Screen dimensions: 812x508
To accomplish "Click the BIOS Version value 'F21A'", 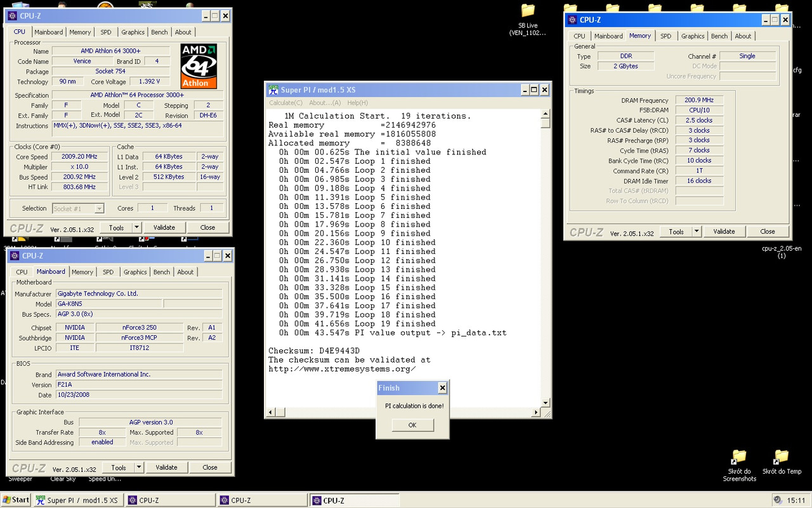I will pyautogui.click(x=139, y=384).
